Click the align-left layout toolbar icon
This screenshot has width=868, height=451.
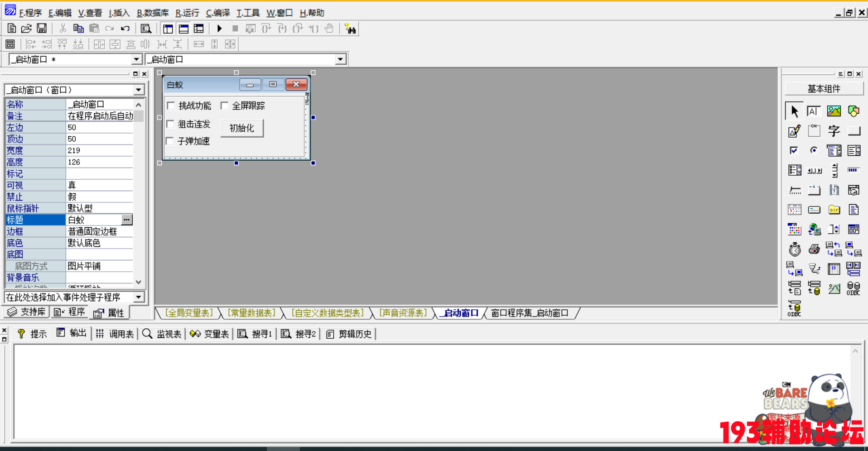pyautogui.click(x=31, y=44)
